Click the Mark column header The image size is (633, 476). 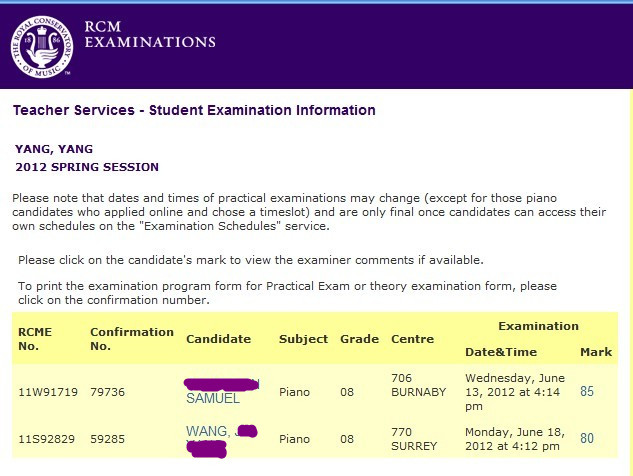click(x=596, y=352)
